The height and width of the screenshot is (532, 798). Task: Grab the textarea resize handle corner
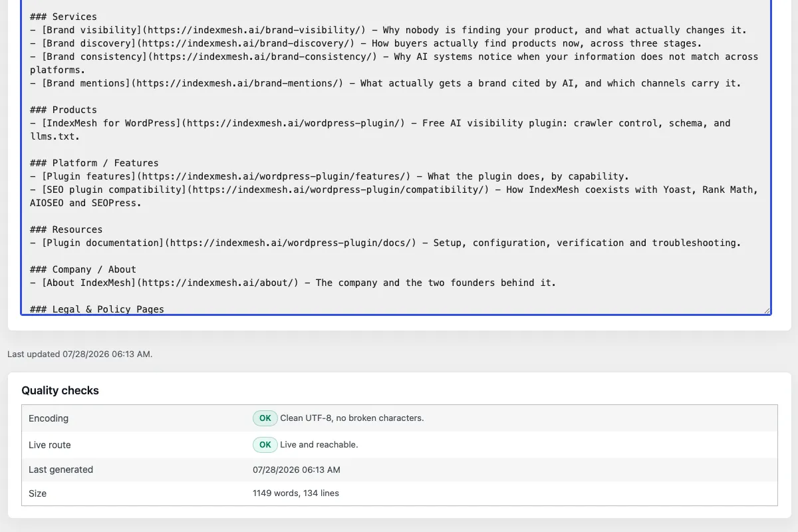pos(767,310)
